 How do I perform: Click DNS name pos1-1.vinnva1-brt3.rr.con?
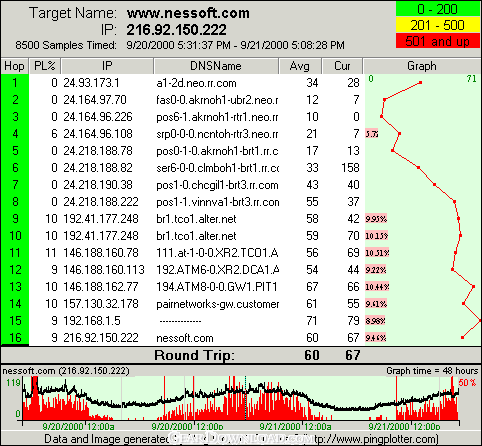tap(218, 202)
